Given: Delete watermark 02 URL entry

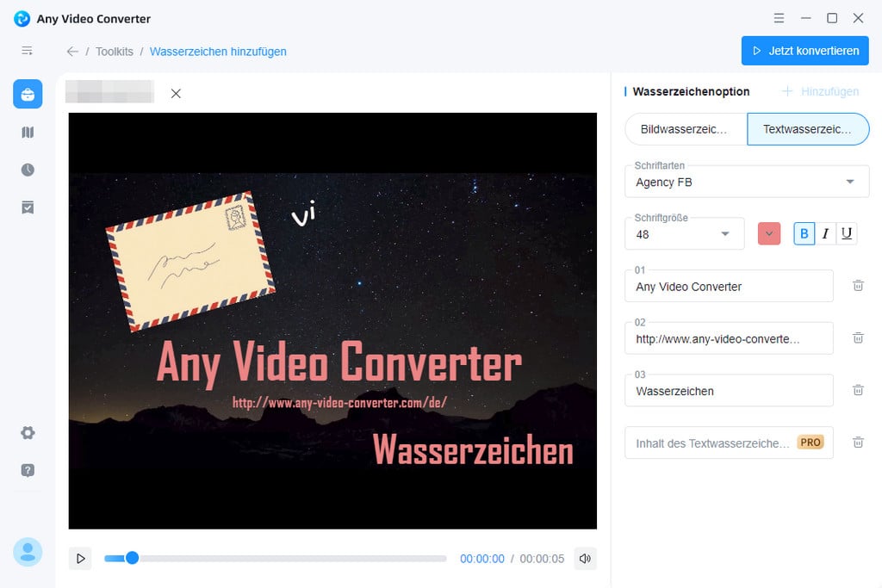Looking at the screenshot, I should click(858, 337).
